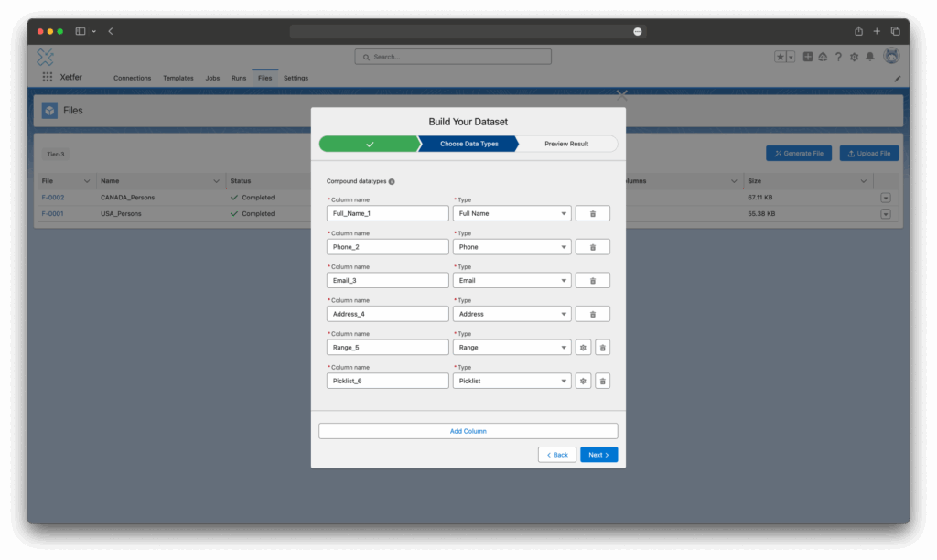Delete the Full_Name_1 column row
Viewport: 937px width, 560px height.
click(592, 213)
